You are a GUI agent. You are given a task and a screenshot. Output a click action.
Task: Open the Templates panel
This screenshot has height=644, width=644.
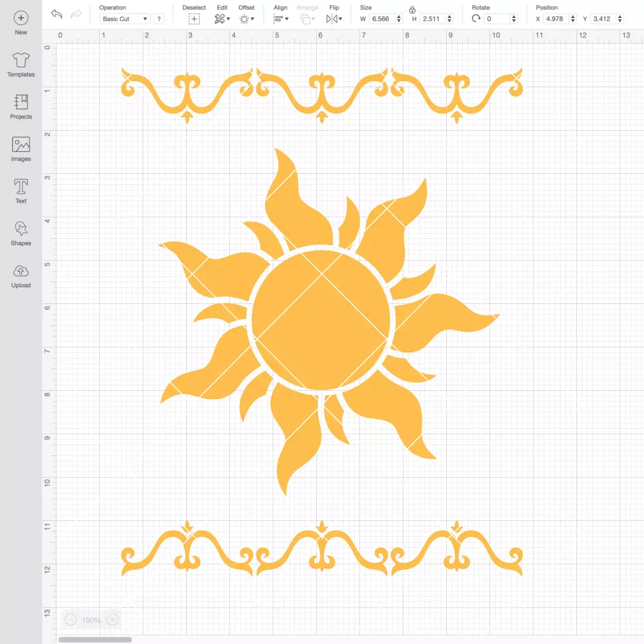click(x=21, y=65)
